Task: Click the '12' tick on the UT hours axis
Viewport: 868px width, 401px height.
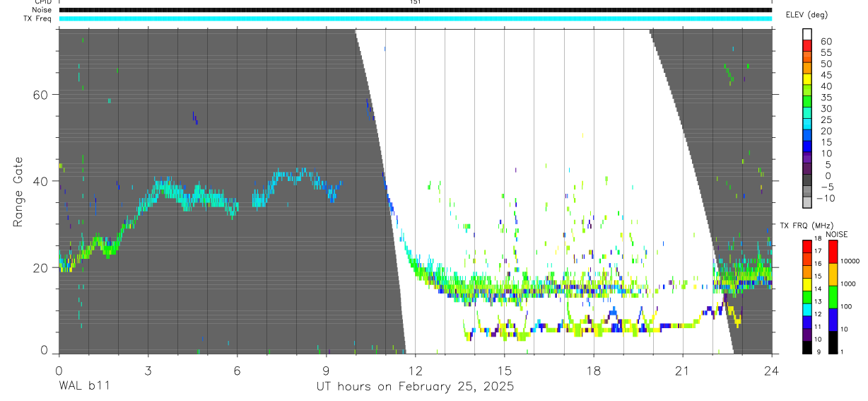Action: [x=416, y=370]
